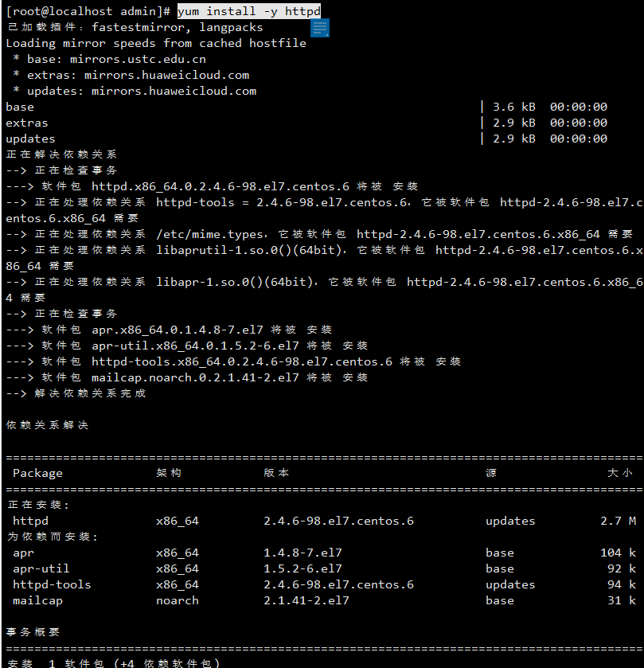Click '92 k' size for apr-util
The height and width of the screenshot is (668, 644).
pyautogui.click(x=622, y=568)
